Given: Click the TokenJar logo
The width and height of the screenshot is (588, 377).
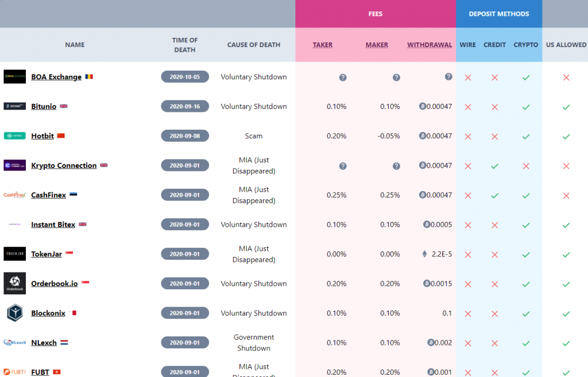Looking at the screenshot, I should 14,254.
